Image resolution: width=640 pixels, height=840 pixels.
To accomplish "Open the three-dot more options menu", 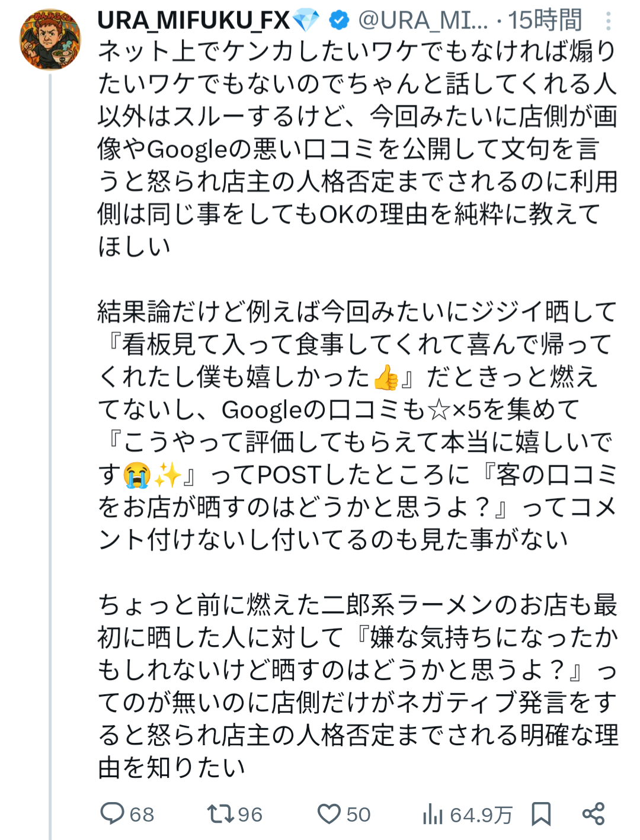I will 608,22.
